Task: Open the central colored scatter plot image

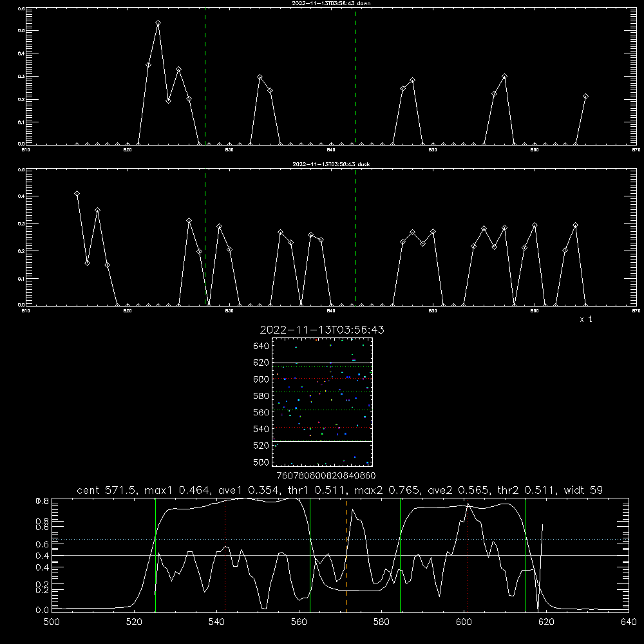Action: tap(323, 402)
